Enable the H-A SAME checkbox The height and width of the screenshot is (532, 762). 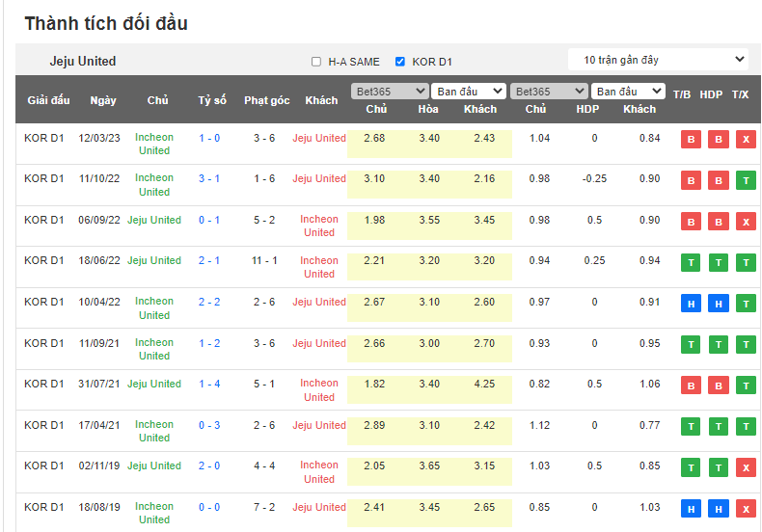[316, 62]
